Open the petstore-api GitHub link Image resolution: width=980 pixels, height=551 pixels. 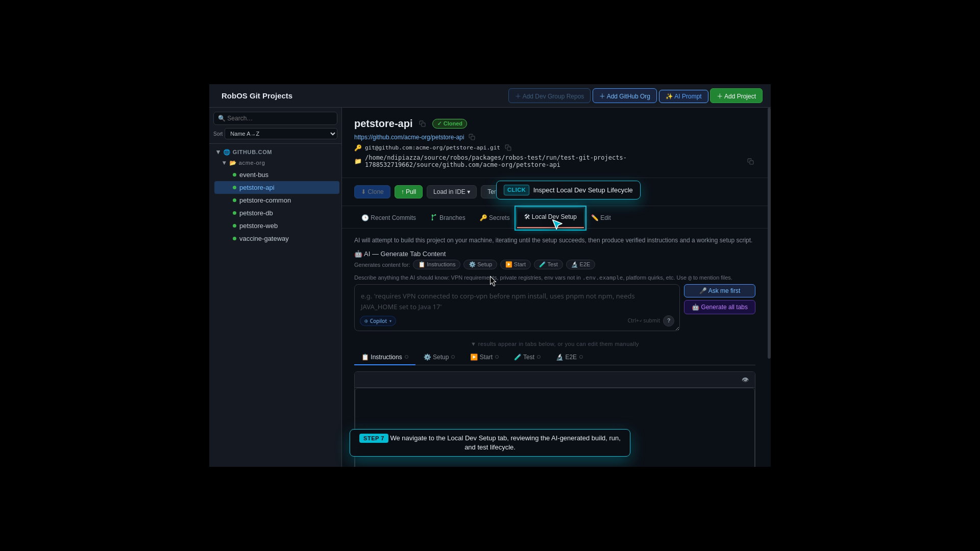[409, 137]
